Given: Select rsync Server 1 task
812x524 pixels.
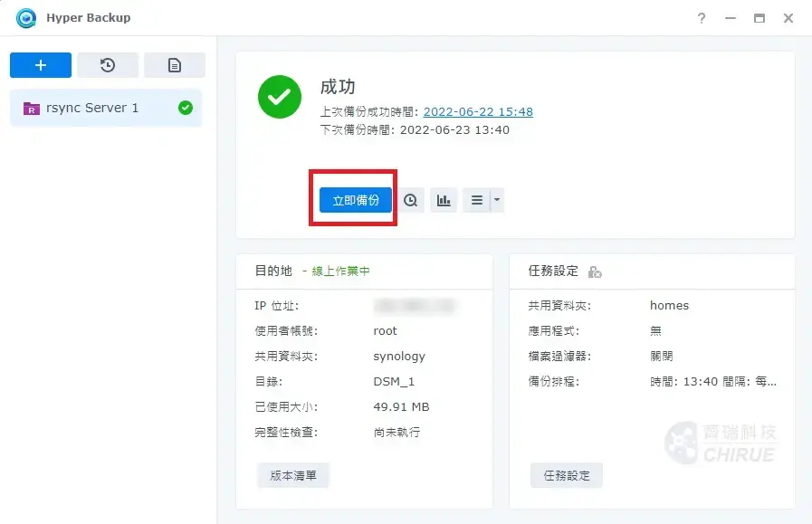Looking at the screenshot, I should pyautogui.click(x=106, y=108).
